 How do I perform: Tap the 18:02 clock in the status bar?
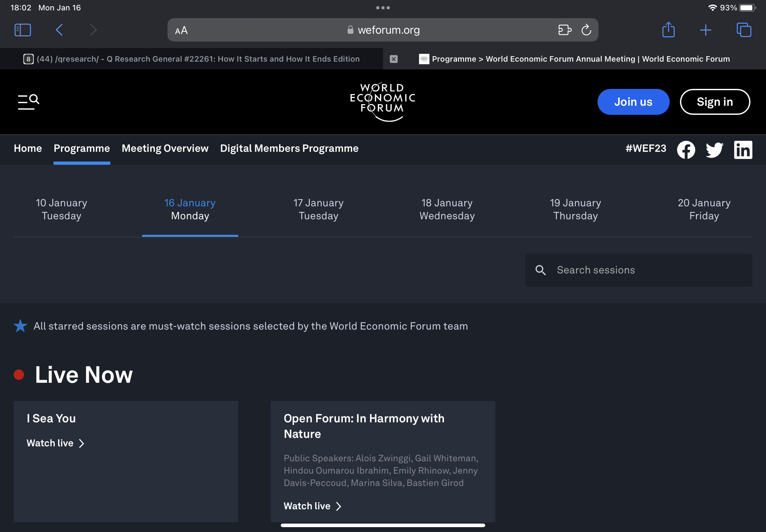pos(21,8)
